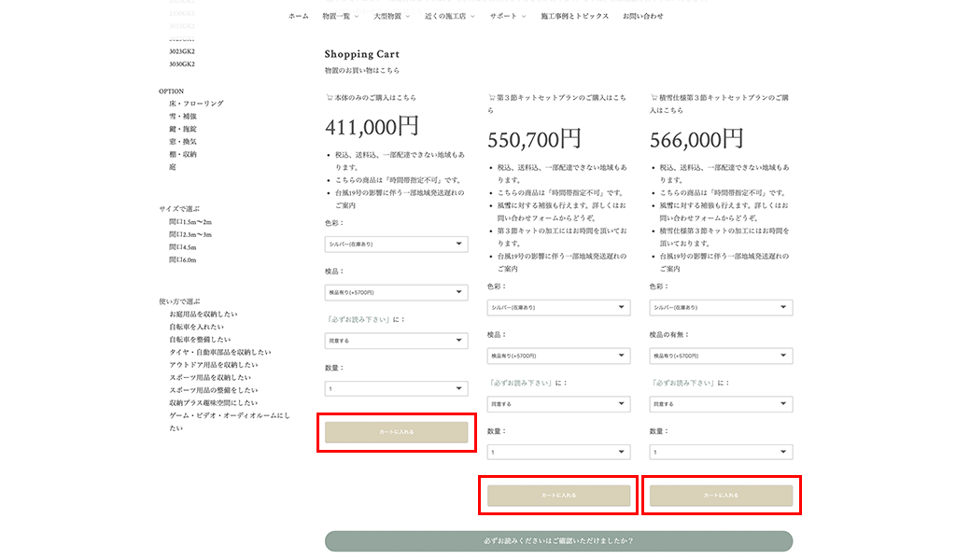Add the 550,700円 kit plan to cart
Screen dimensions: 956x560
point(558,496)
